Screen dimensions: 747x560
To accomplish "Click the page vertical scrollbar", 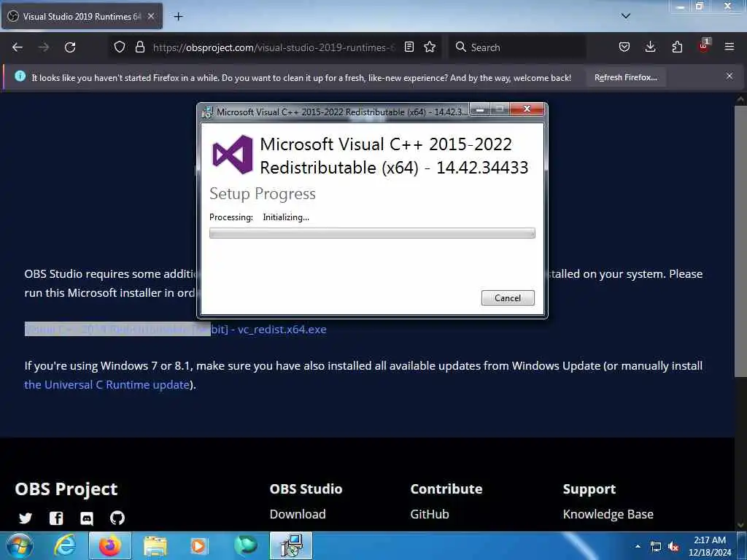I will click(740, 241).
